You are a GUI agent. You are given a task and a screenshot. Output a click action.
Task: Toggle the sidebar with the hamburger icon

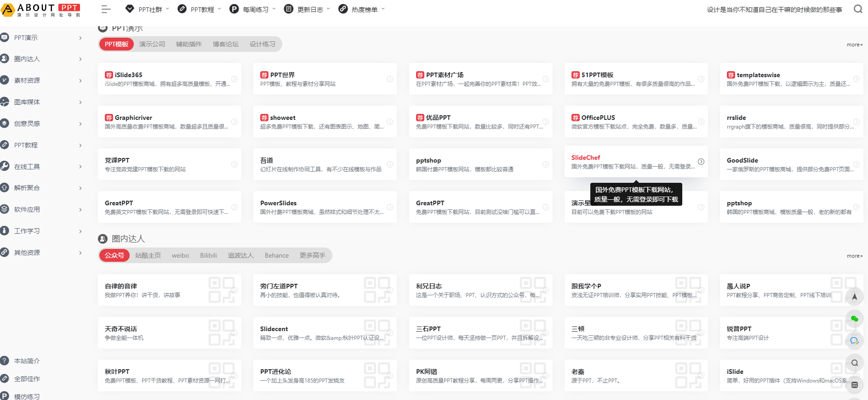tap(106, 9)
